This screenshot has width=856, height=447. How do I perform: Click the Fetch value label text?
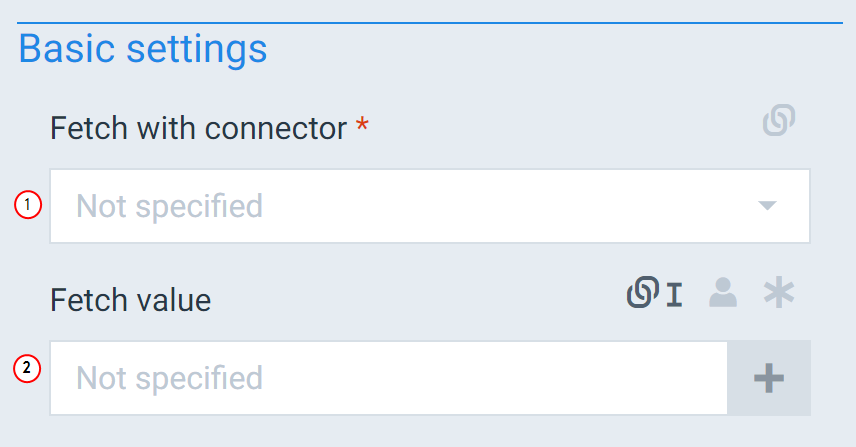point(130,300)
